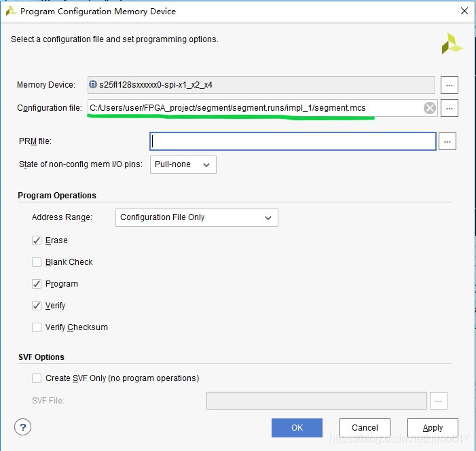Focus the PRM file text field
The width and height of the screenshot is (476, 451).
point(292,141)
